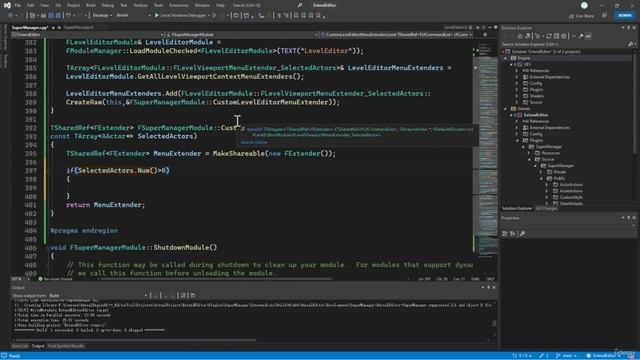Open Show output from Build dropdown
This screenshot has width=640, height=360.
98,295
